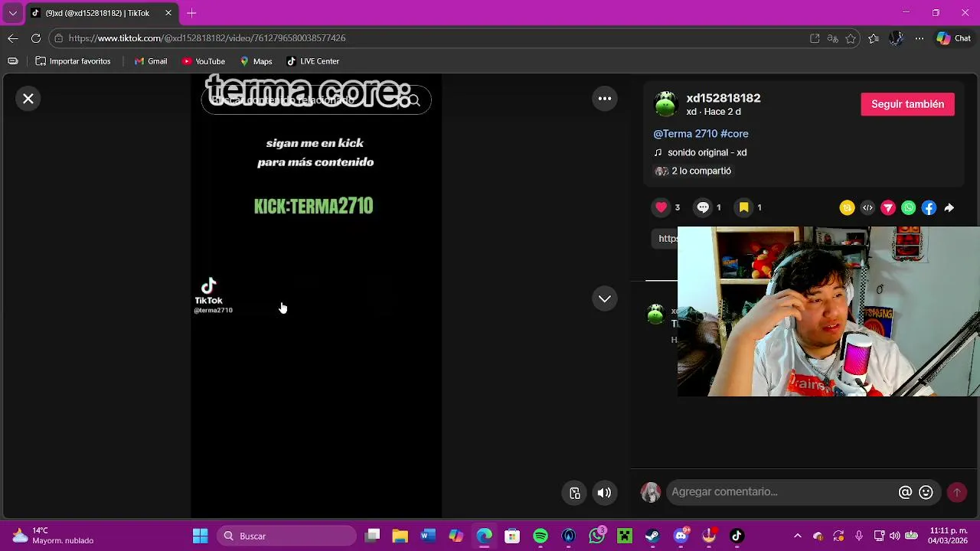The width and height of the screenshot is (980, 551).
Task: Open the Windows Start menu
Action: [201, 536]
